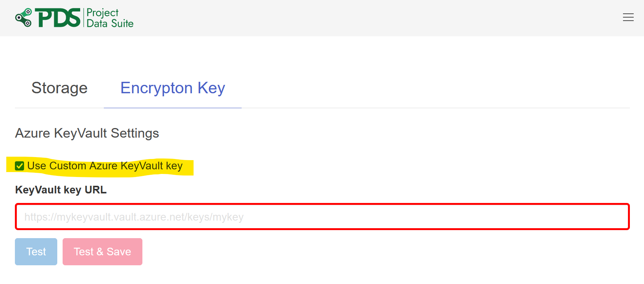Click the "Project Data Suite" logo text
The image size is (644, 284).
(110, 18)
